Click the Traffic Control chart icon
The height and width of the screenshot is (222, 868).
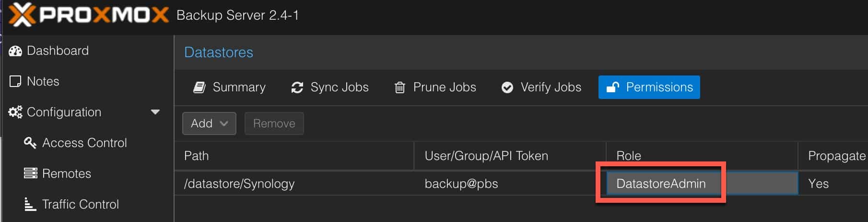tap(30, 204)
